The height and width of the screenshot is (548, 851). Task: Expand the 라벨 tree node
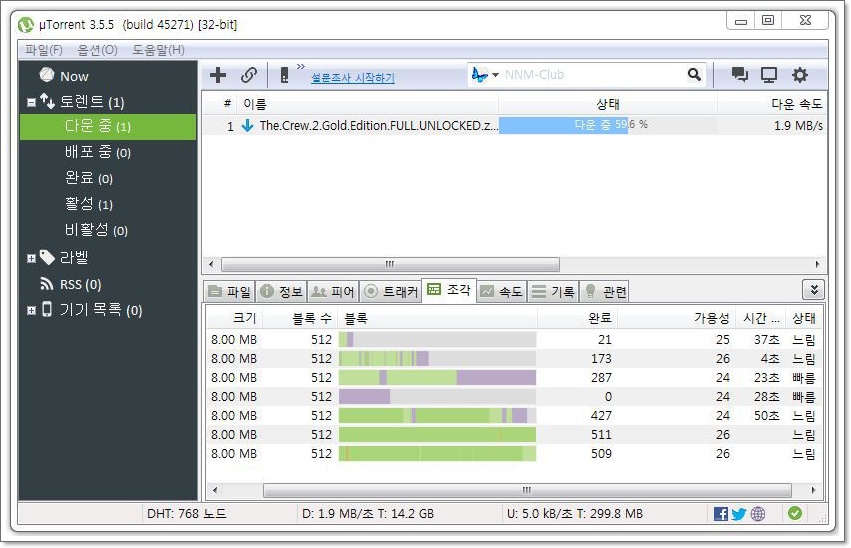coord(31,258)
